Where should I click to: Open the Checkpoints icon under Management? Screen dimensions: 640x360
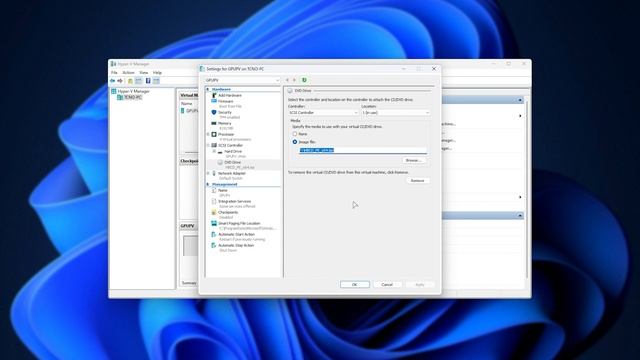[x=214, y=212]
